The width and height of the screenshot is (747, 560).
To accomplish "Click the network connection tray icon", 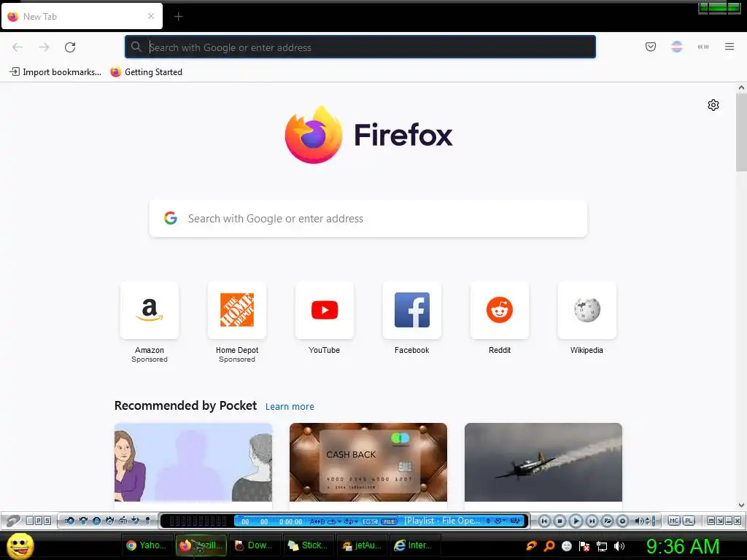I will point(602,546).
